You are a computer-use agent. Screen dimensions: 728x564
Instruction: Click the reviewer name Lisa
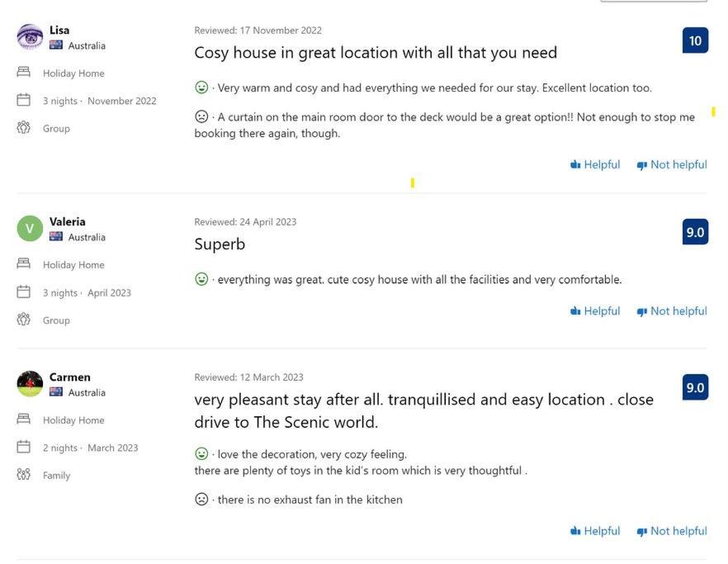[x=59, y=31]
